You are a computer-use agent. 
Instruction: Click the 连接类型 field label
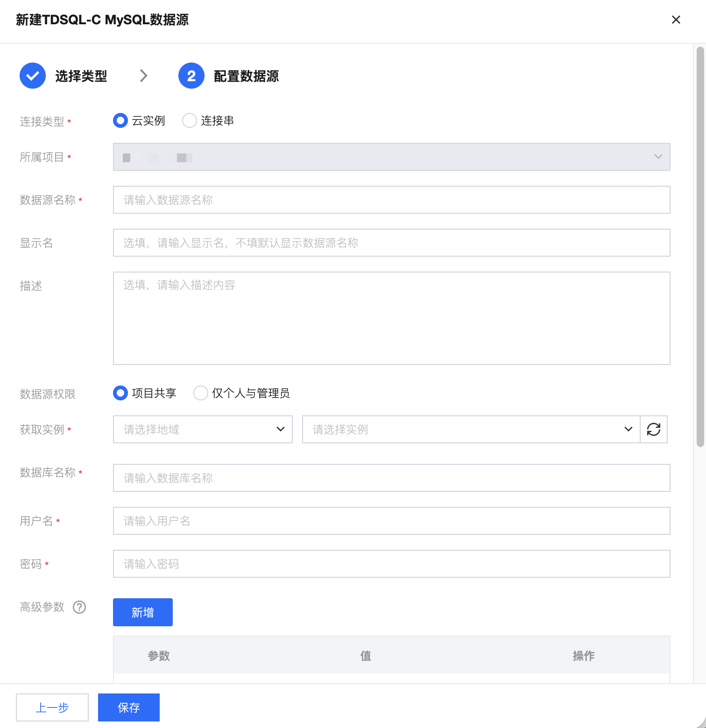click(42, 121)
